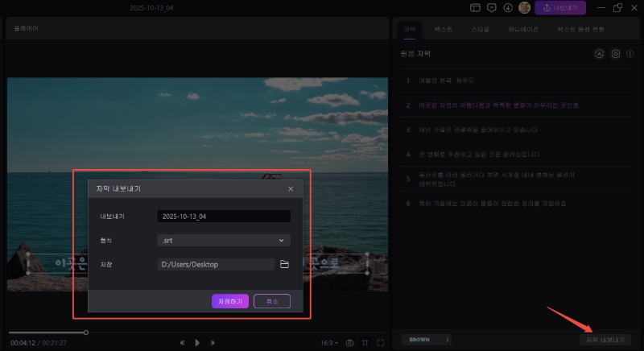Toggle the purple grid guide icon
Screen dimensions: 644x351
(365, 343)
